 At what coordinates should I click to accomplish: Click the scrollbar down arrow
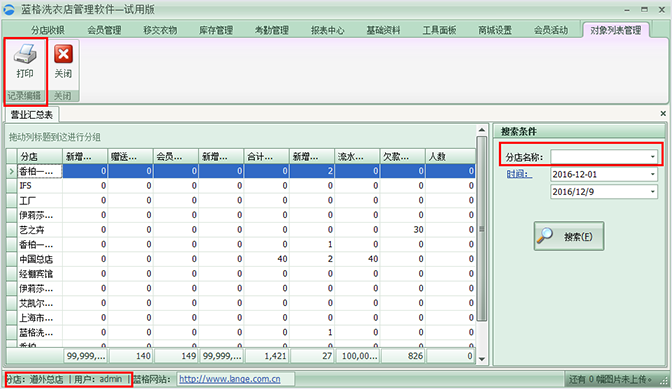click(482, 359)
